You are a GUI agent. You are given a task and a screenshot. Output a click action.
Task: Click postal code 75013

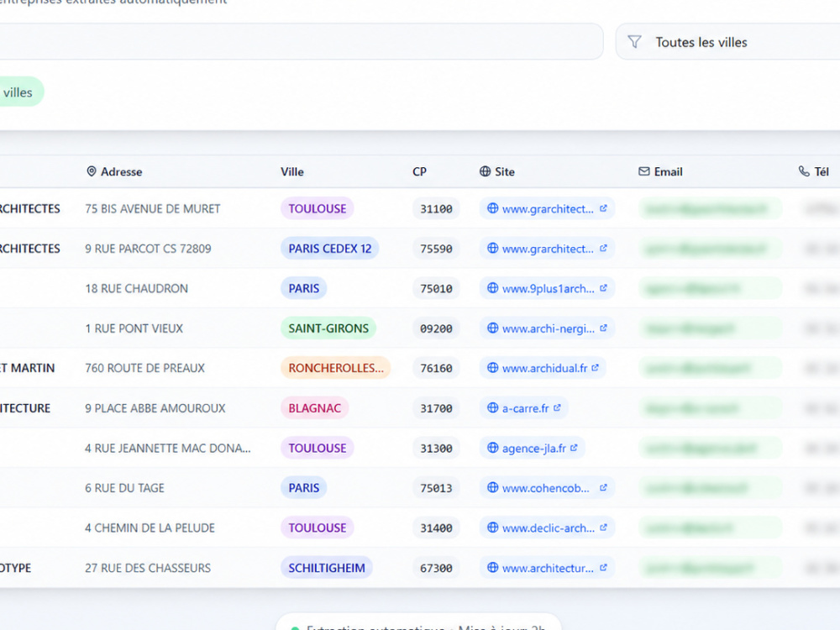coord(436,488)
